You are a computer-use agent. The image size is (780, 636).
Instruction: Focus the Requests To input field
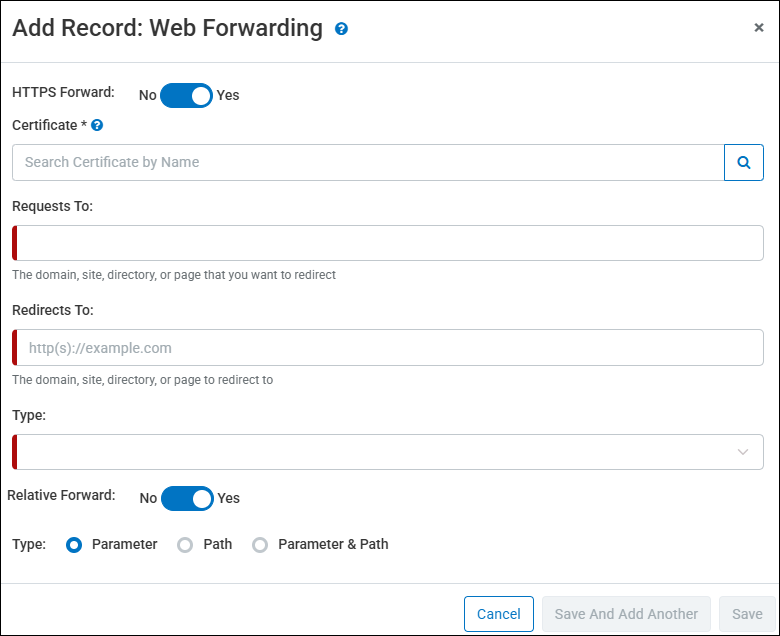click(390, 243)
